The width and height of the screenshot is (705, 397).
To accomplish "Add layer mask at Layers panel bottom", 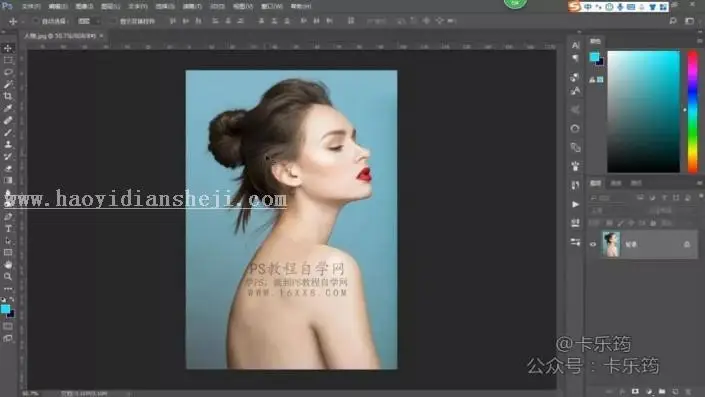I will coord(635,392).
